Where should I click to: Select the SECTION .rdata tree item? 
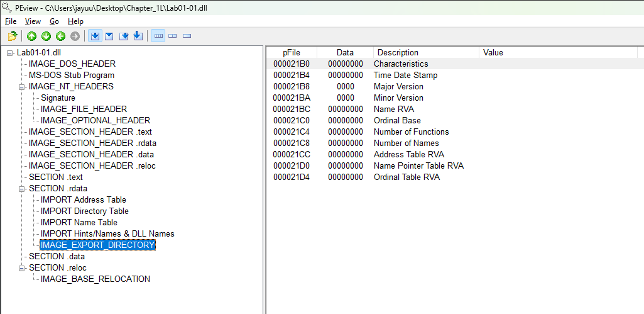[x=58, y=189]
